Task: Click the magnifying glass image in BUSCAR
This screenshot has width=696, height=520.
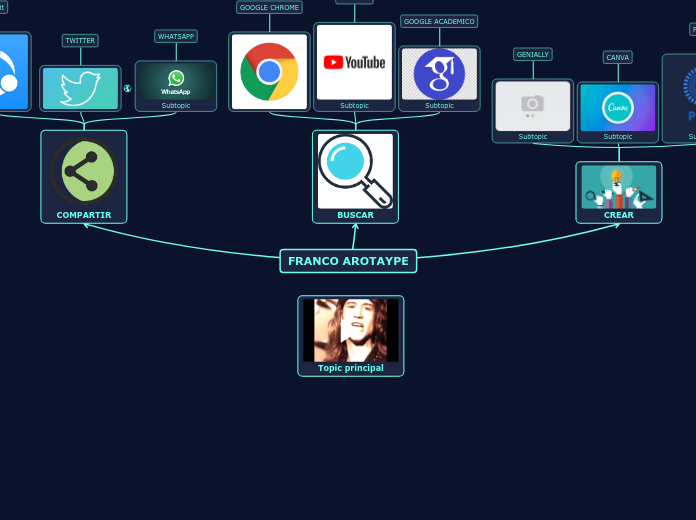Action: pos(355,171)
